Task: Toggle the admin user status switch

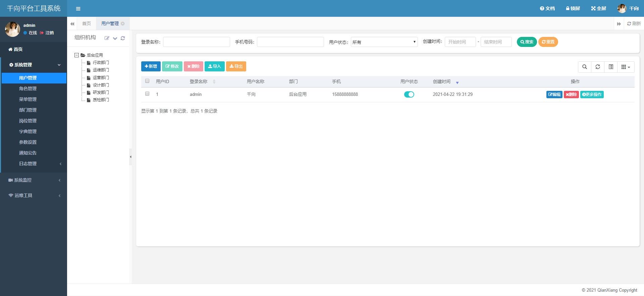Action: tap(409, 95)
